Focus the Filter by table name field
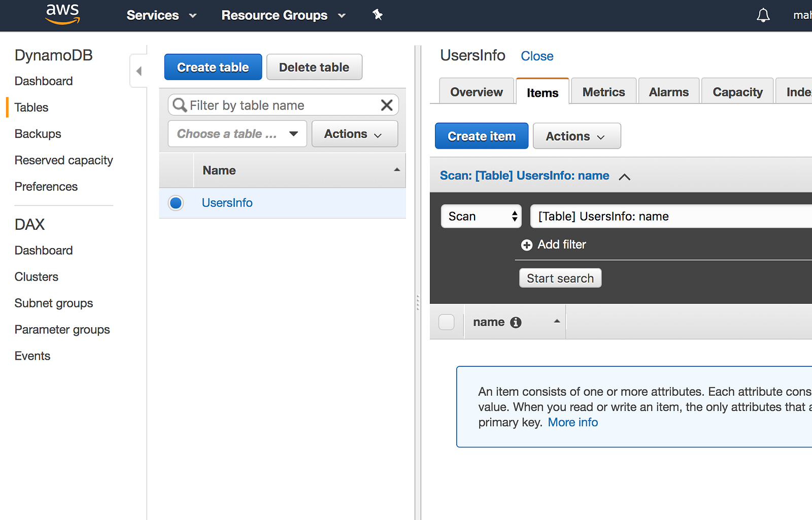This screenshot has width=812, height=520. tap(283, 105)
